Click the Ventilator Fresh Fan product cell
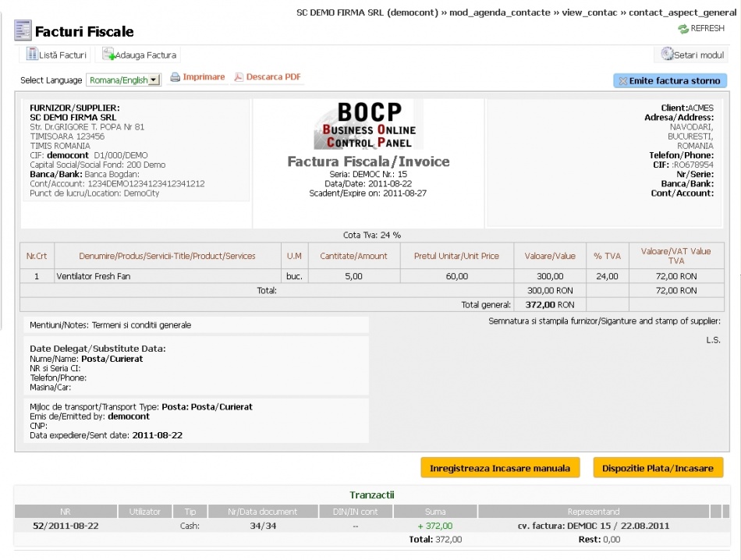741x560 pixels. coord(167,276)
